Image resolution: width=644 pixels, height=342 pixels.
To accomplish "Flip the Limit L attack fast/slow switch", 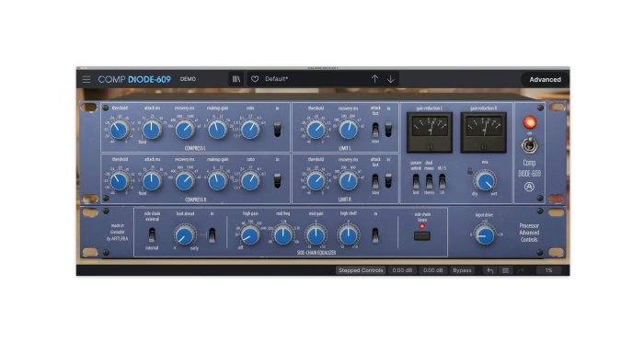I will pyautogui.click(x=375, y=130).
